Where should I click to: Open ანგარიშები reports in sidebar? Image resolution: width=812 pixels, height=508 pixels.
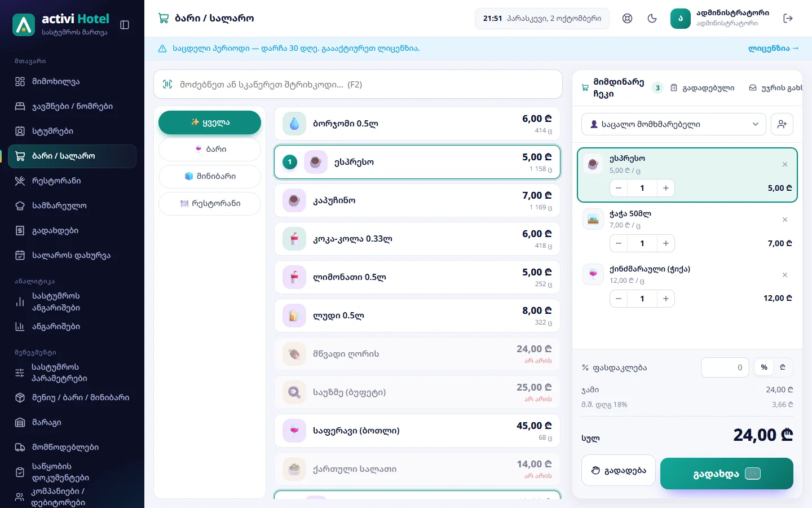[72, 327]
